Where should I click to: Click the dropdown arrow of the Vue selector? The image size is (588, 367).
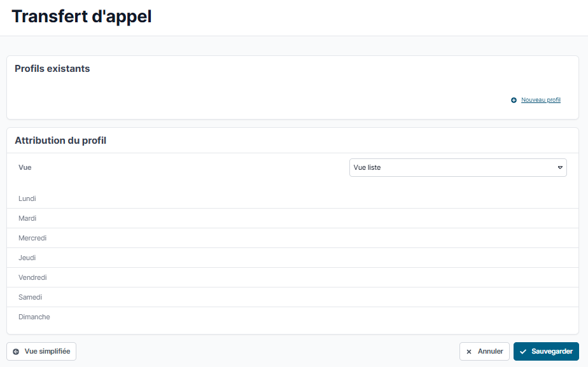tap(560, 168)
